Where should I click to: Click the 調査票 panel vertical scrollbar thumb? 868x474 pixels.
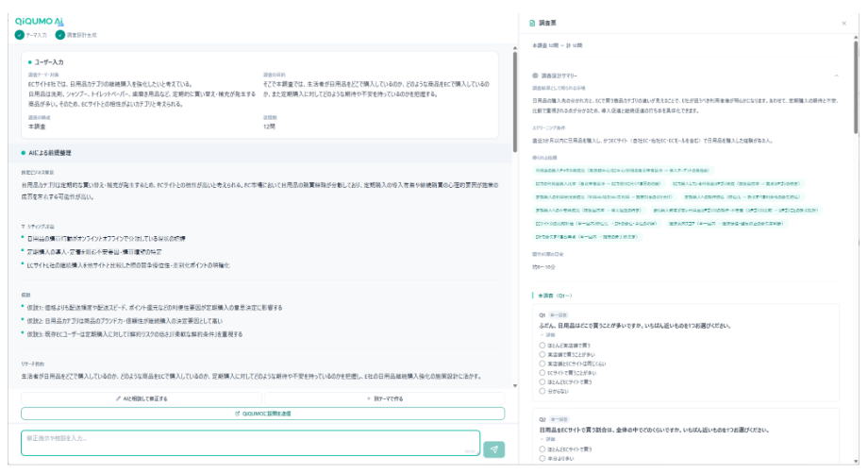pos(856,86)
